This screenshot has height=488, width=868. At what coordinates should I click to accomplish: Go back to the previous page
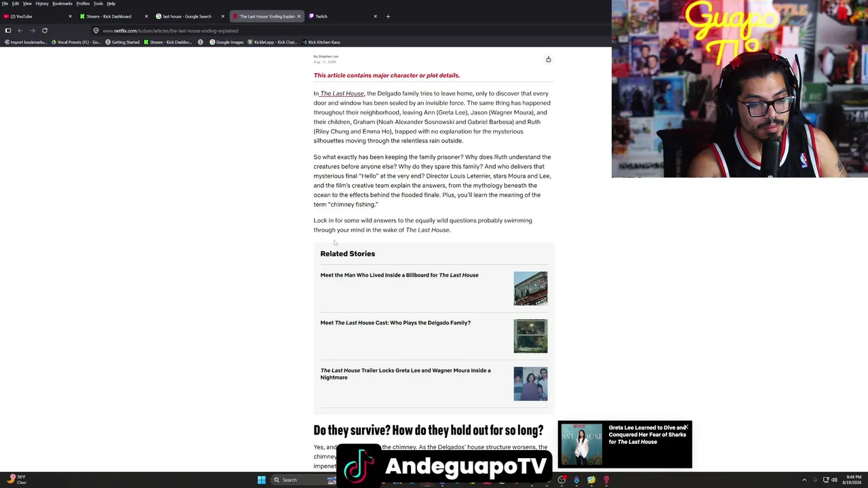pyautogui.click(x=20, y=30)
